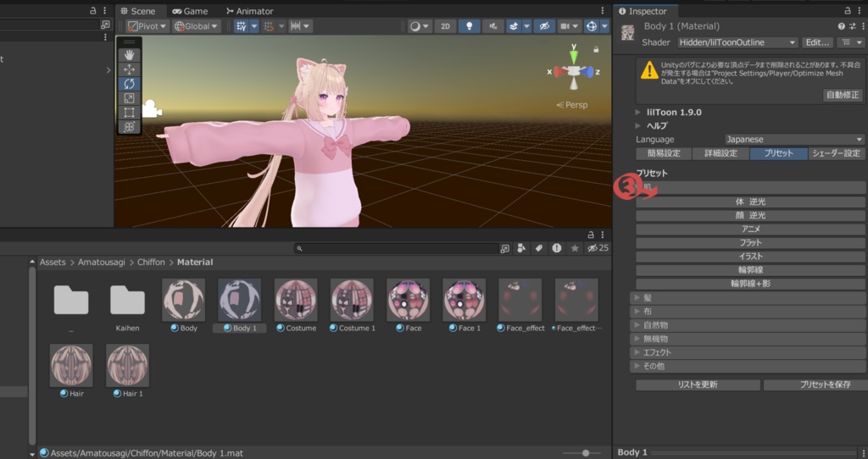
Task: Switch to 詳細設定 tab
Action: pos(721,153)
